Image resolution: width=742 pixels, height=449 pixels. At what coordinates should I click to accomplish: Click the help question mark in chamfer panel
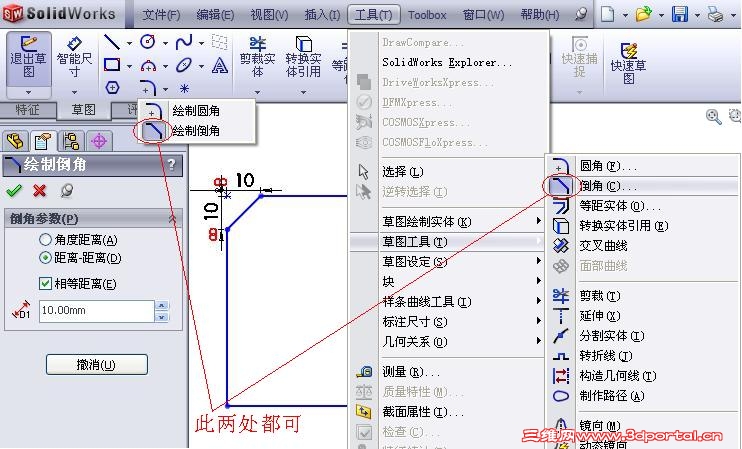point(171,165)
